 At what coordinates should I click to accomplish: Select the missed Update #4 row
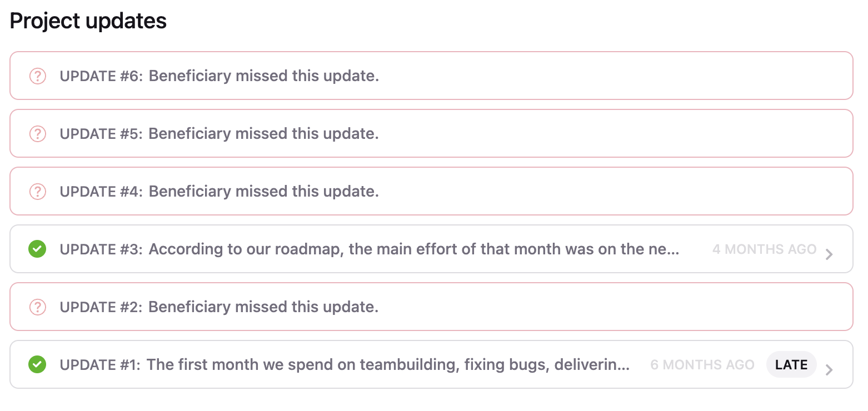[431, 191]
